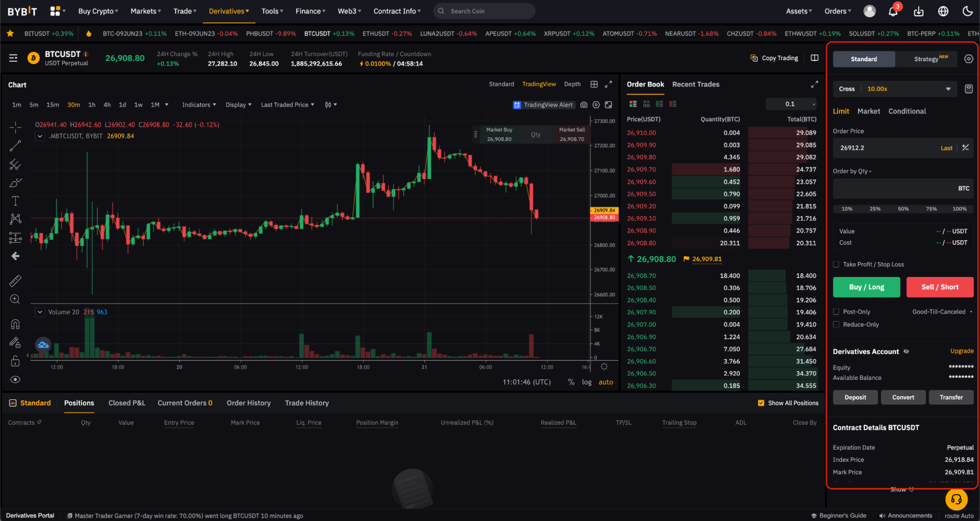Click the Sell / Short button
980x521 pixels.
[940, 287]
